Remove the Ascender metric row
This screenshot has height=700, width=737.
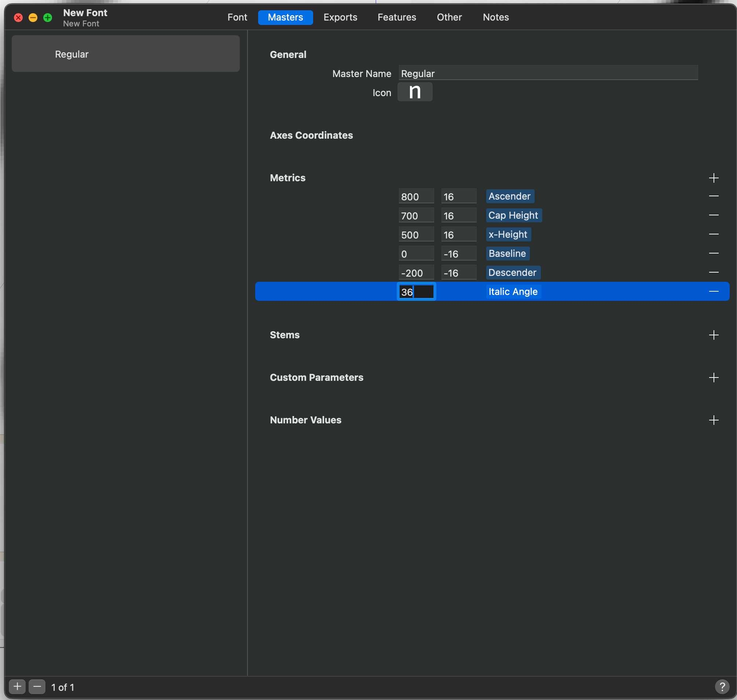(x=714, y=196)
